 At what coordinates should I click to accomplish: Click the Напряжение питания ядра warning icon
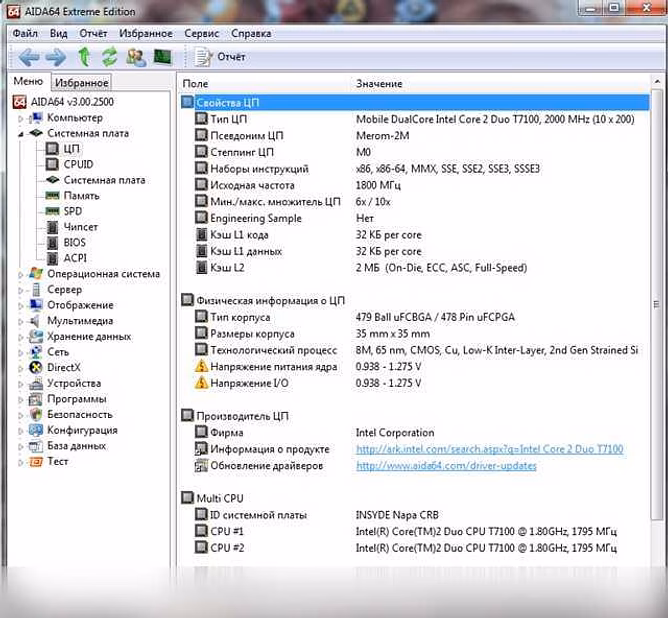click(201, 367)
